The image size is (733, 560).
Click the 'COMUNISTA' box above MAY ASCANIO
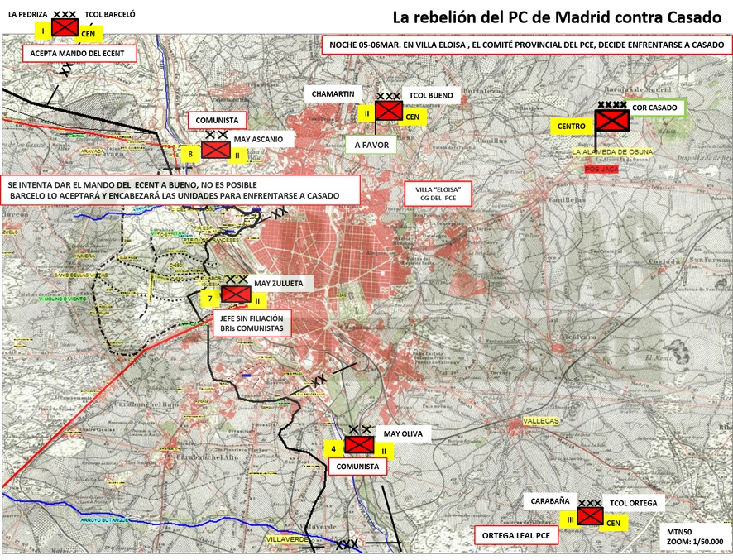pos(217,120)
